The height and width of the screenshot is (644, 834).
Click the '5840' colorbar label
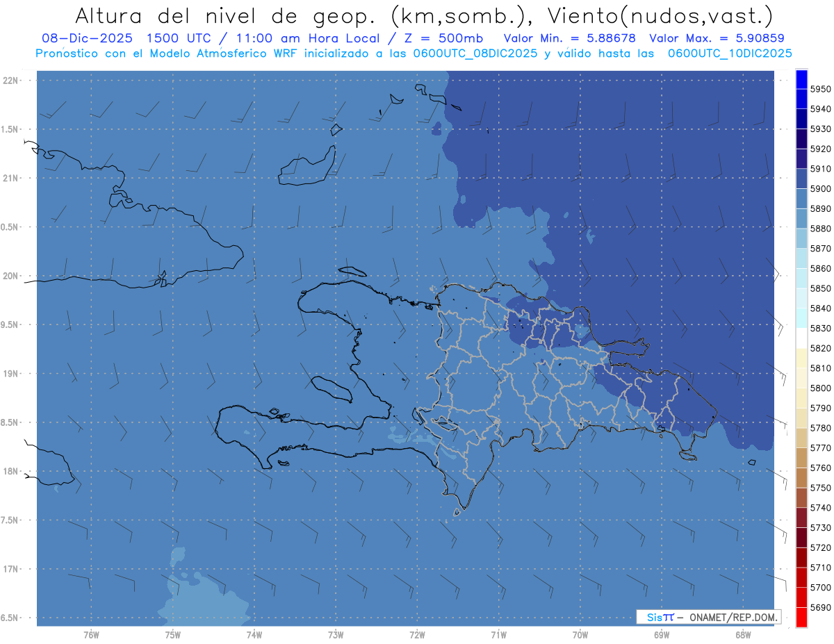pyautogui.click(x=820, y=308)
